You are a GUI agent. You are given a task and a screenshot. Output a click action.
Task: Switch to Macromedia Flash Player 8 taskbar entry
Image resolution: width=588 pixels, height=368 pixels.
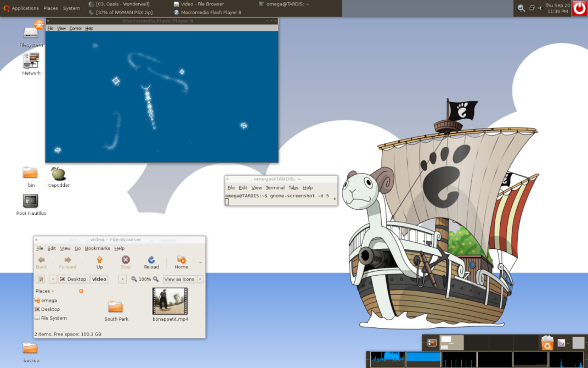(x=207, y=13)
